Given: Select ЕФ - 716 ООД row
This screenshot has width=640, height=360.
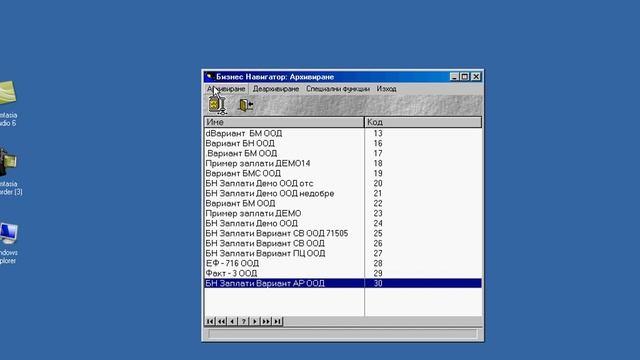Looking at the screenshot, I should [x=343, y=263].
